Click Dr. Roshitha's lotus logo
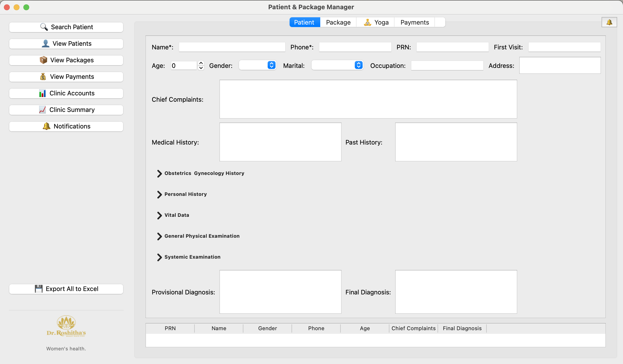The width and height of the screenshot is (623, 364). click(x=66, y=326)
